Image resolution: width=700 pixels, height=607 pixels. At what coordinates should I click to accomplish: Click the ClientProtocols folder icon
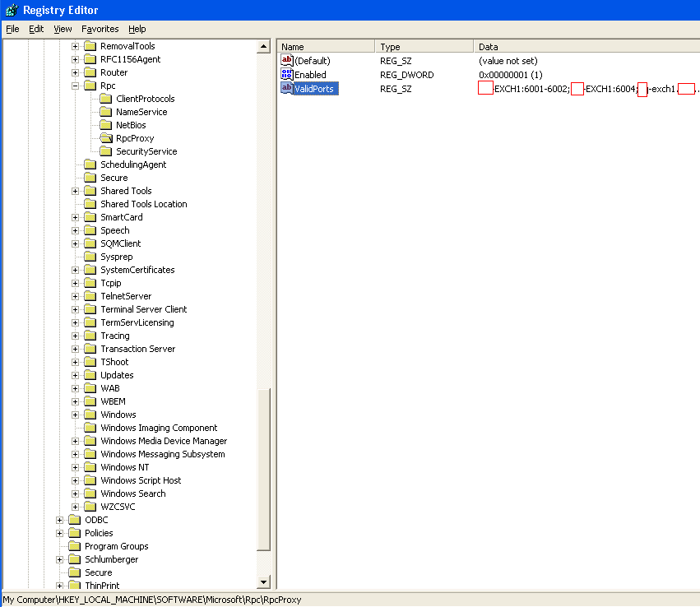tap(106, 99)
